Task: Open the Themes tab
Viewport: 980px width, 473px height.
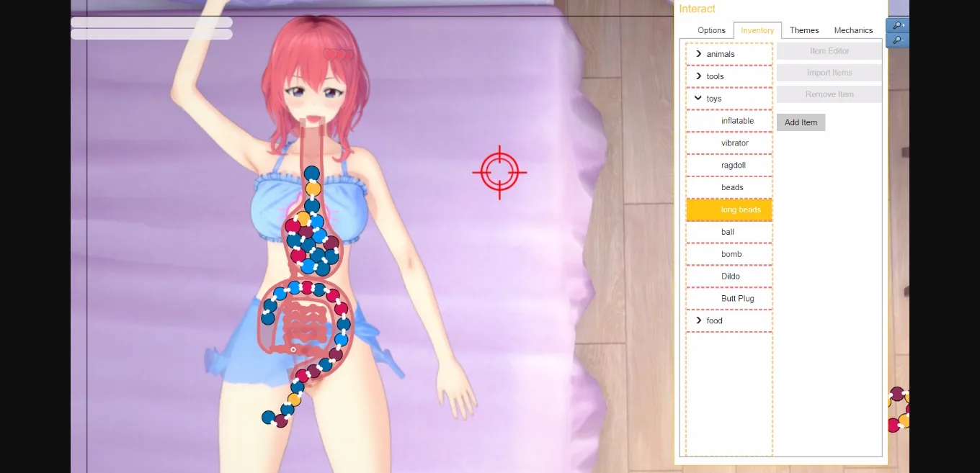Action: point(803,30)
